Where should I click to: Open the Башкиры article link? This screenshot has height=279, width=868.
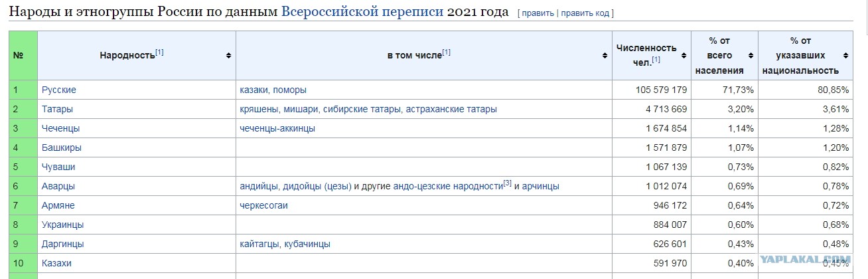point(62,147)
